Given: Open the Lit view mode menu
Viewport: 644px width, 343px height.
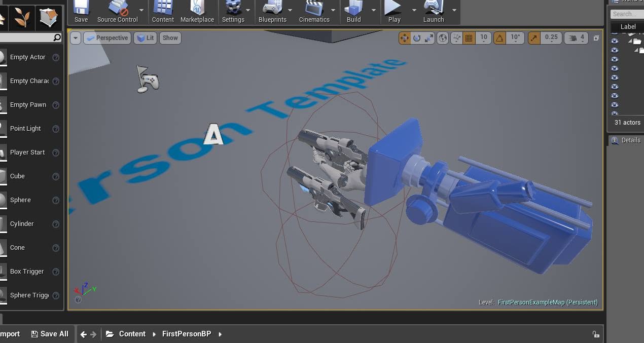Looking at the screenshot, I should (145, 38).
